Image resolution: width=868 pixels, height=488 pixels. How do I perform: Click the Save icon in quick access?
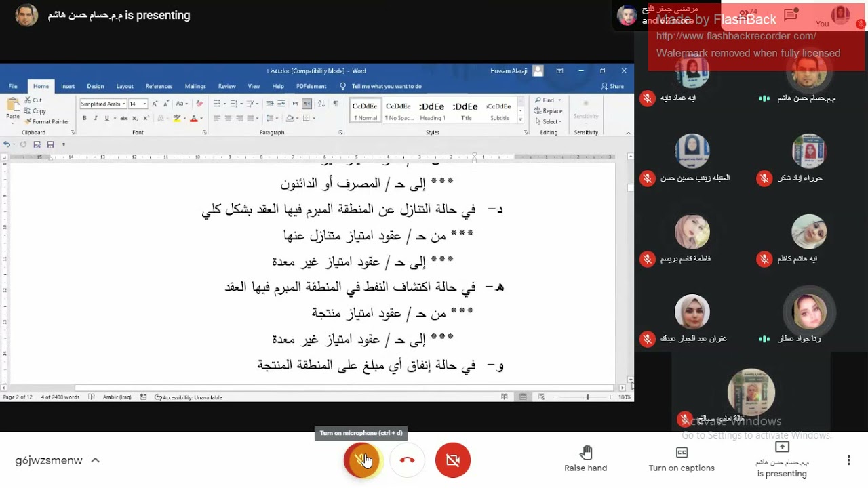[x=50, y=144]
